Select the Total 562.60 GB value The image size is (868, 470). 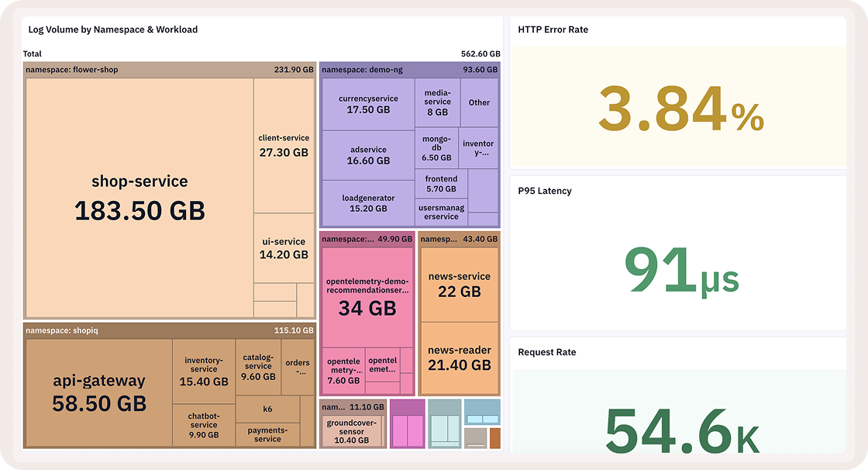480,54
